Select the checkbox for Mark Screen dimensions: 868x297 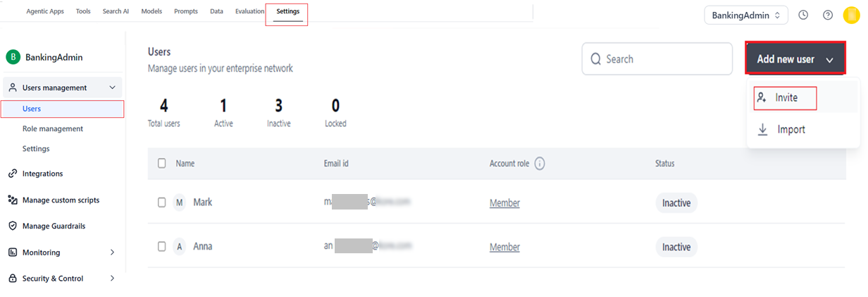pyautogui.click(x=162, y=202)
